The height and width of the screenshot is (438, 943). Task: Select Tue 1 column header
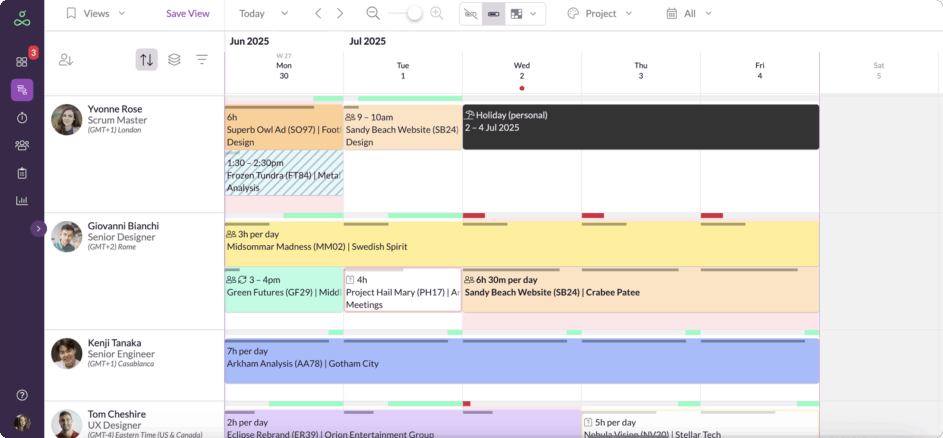[403, 70]
